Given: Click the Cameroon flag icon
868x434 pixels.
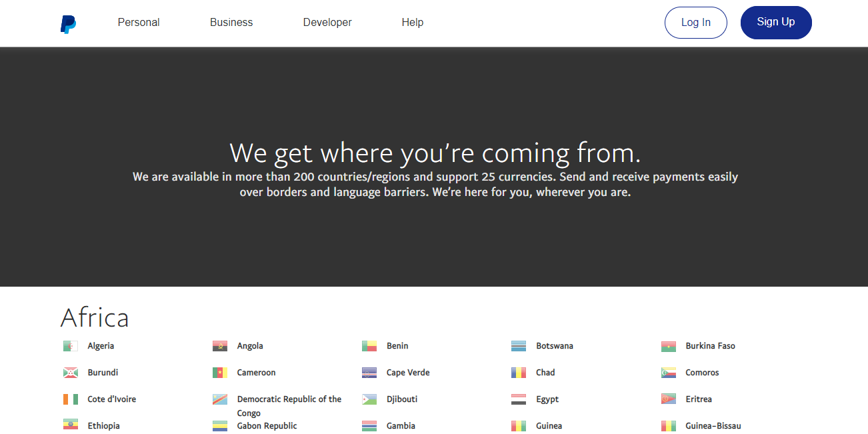Looking at the screenshot, I should [x=220, y=373].
